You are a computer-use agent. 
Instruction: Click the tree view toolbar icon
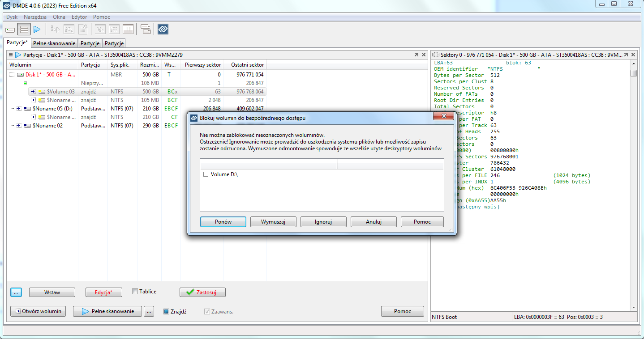pyautogui.click(x=100, y=30)
